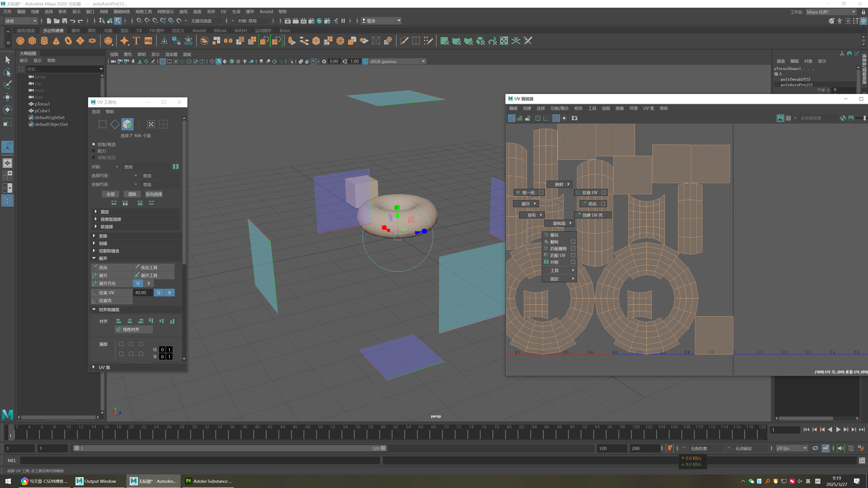The width and height of the screenshot is (868, 488).
Task: Click the save scene icon
Action: tap(65, 21)
